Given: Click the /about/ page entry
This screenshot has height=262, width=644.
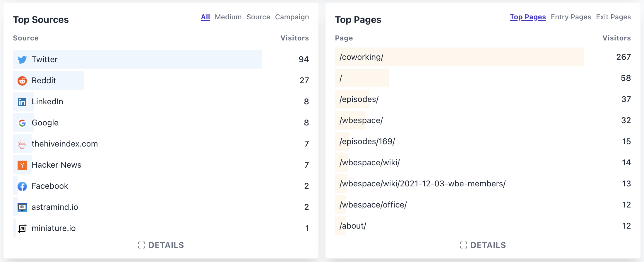Looking at the screenshot, I should click(353, 226).
